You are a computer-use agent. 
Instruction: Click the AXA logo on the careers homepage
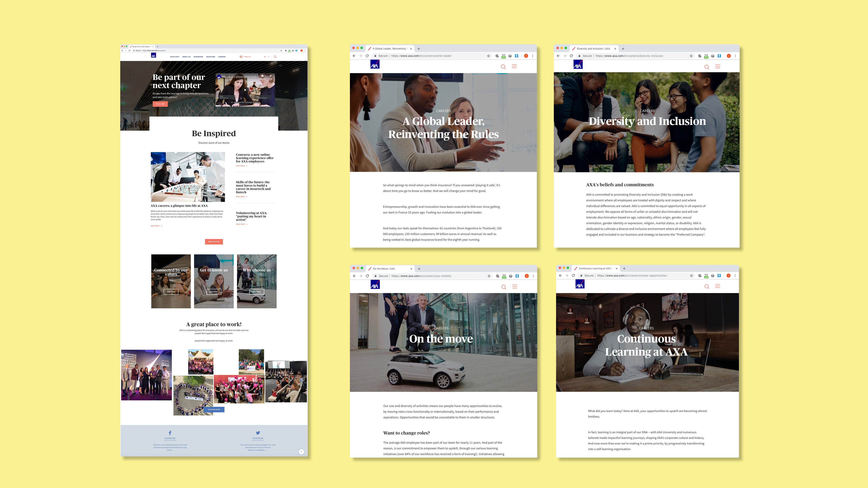tap(153, 56)
